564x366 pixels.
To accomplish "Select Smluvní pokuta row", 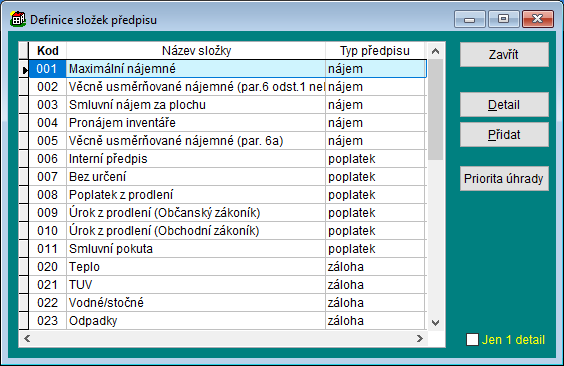I will tap(227, 248).
